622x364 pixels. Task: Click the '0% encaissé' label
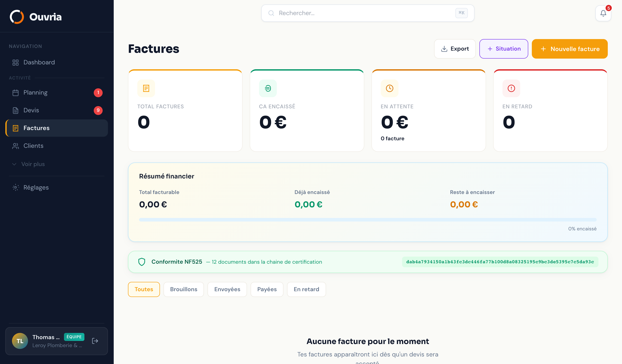pos(582,229)
